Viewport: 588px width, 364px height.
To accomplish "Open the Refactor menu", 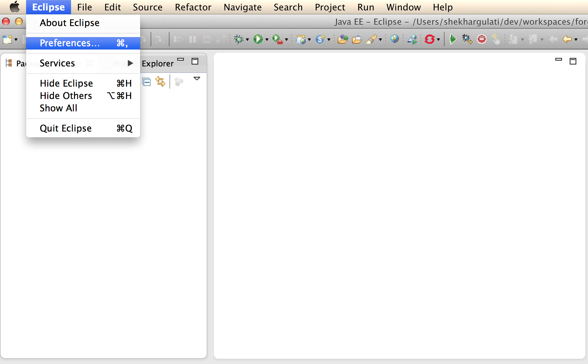I will tap(193, 7).
